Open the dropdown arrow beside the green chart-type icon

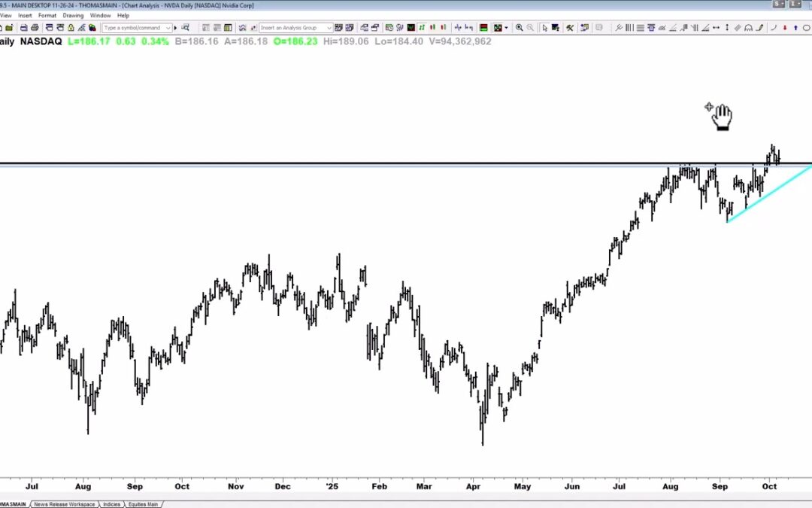click(507, 28)
